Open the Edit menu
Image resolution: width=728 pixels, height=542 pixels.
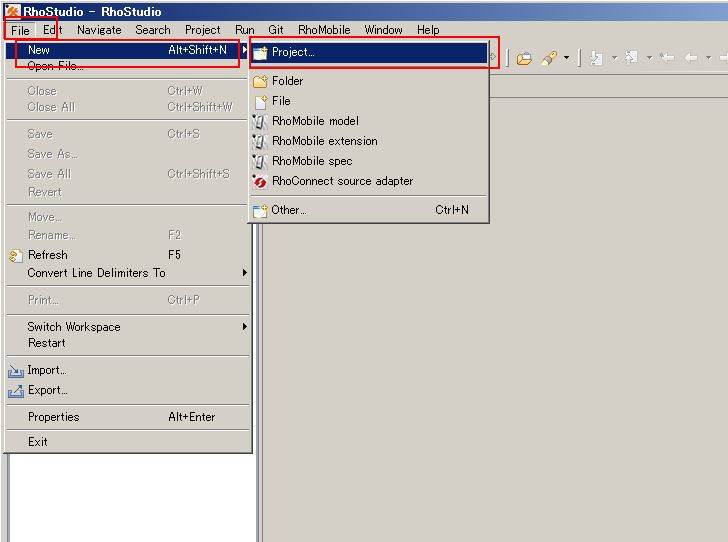(52, 30)
